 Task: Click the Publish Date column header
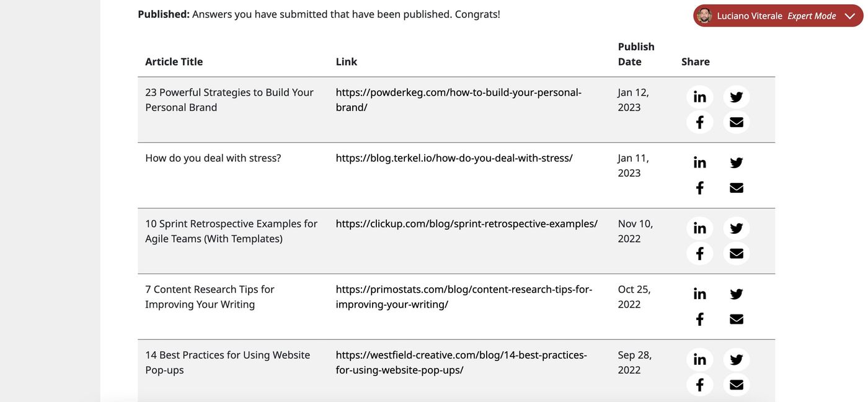[636, 54]
